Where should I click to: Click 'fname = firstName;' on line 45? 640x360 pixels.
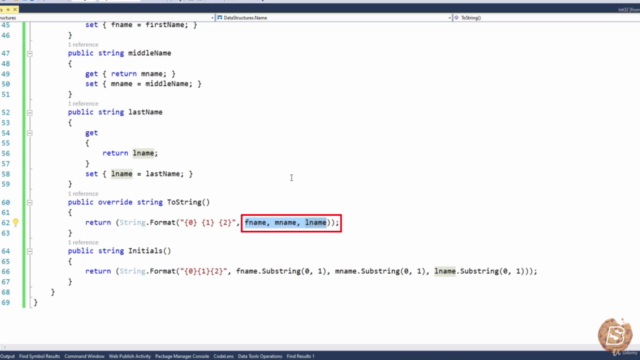[x=150, y=25]
